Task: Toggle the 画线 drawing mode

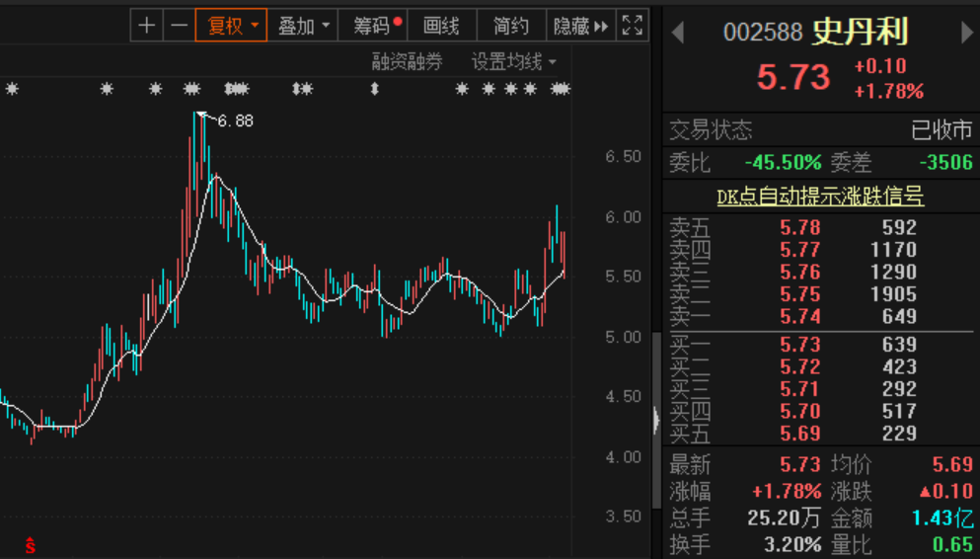Action: [441, 26]
